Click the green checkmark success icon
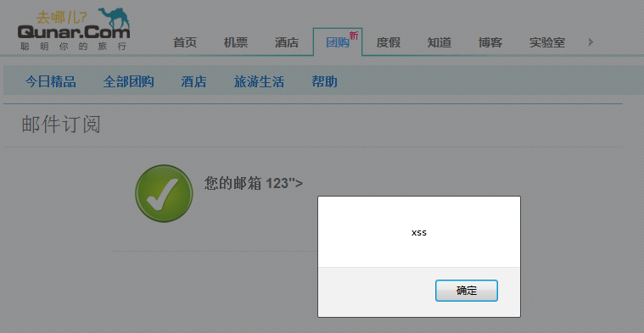Image resolution: width=644 pixels, height=333 pixels. [164, 193]
